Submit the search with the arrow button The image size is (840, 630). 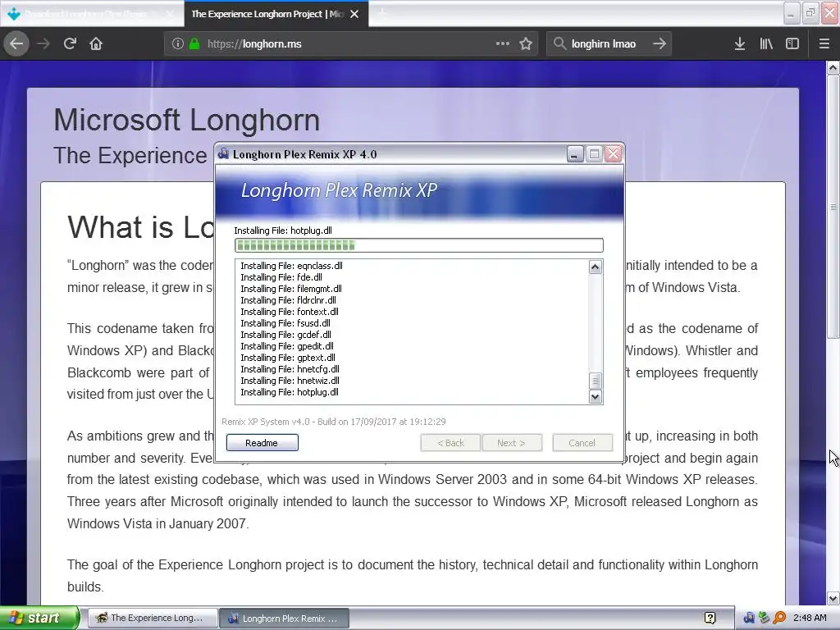pyautogui.click(x=660, y=43)
